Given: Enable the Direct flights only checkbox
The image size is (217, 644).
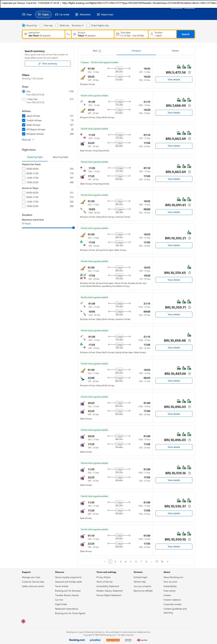Looking at the screenshot, I should (x=88, y=25).
